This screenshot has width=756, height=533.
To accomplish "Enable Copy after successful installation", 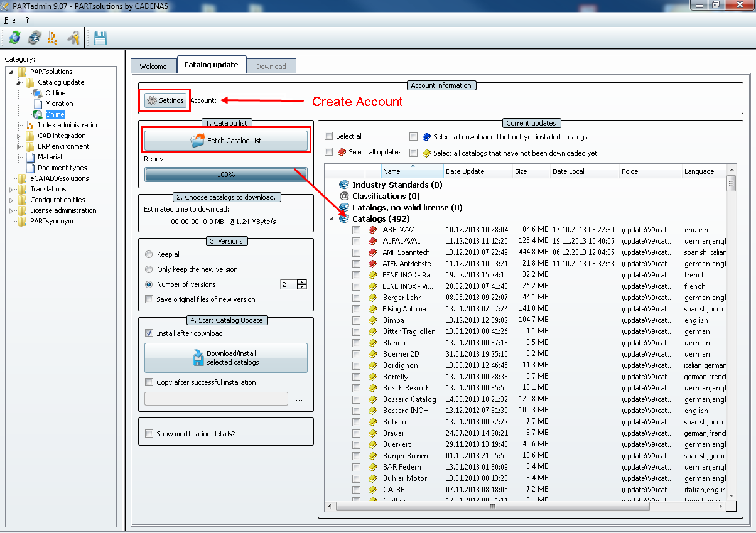I will pos(149,382).
